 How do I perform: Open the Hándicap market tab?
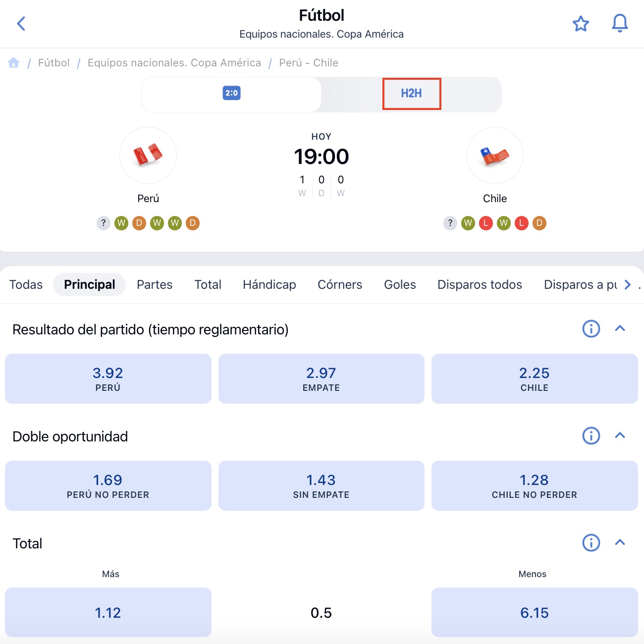[269, 285]
